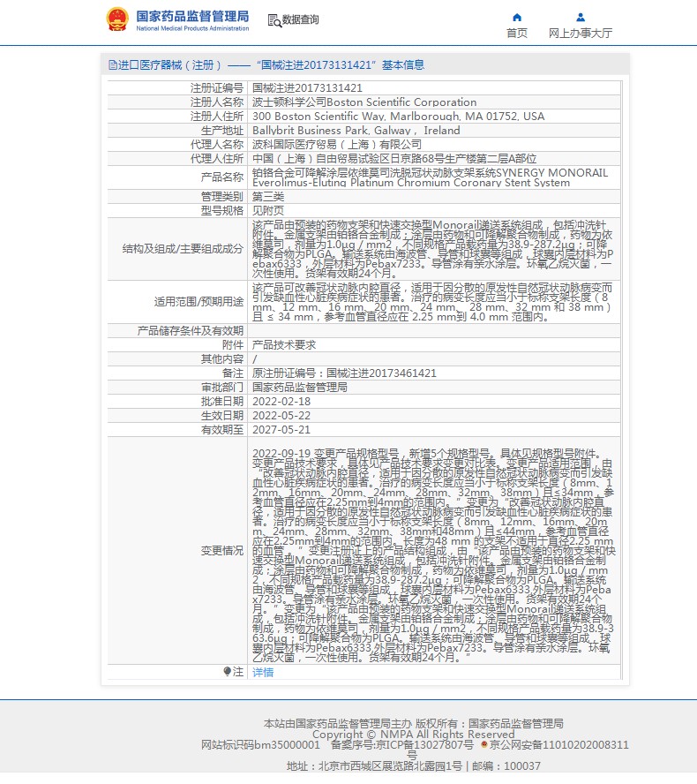The image size is (697, 784).
Task: Select Ballybrit Business Park production address
Action: [x=356, y=130]
